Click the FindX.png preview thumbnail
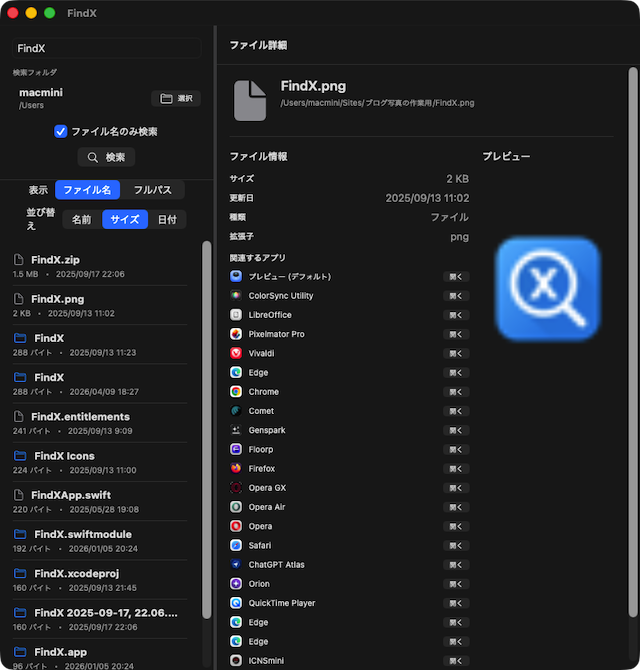This screenshot has height=670, width=640. pyautogui.click(x=548, y=288)
